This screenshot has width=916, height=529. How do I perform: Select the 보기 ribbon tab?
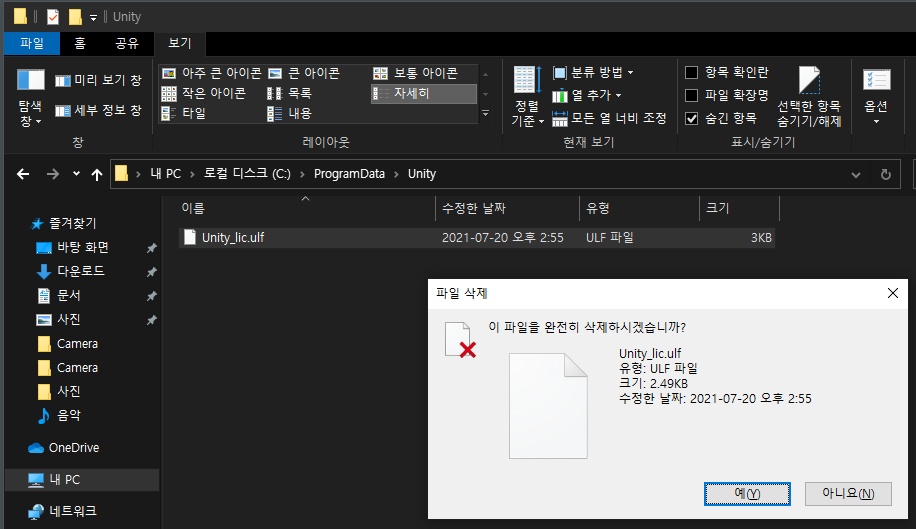click(x=179, y=43)
